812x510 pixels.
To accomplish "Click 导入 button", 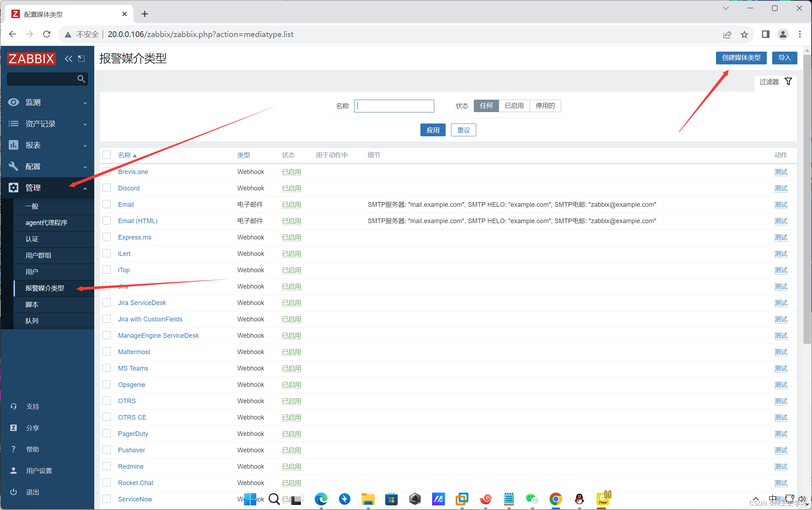I will point(784,58).
